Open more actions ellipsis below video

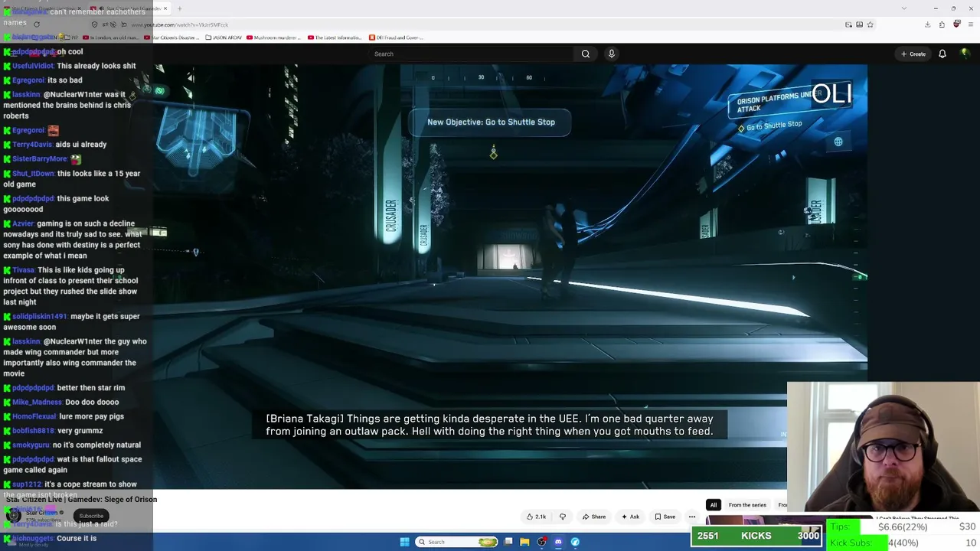click(691, 517)
